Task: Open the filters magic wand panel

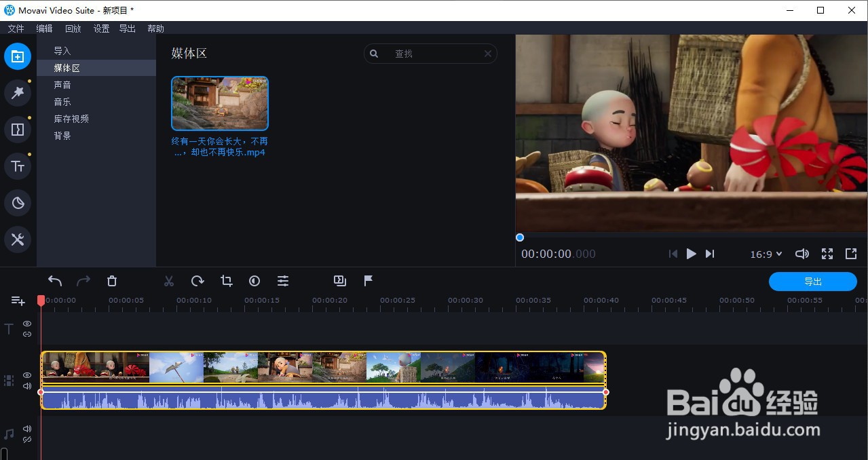Action: pos(18,93)
